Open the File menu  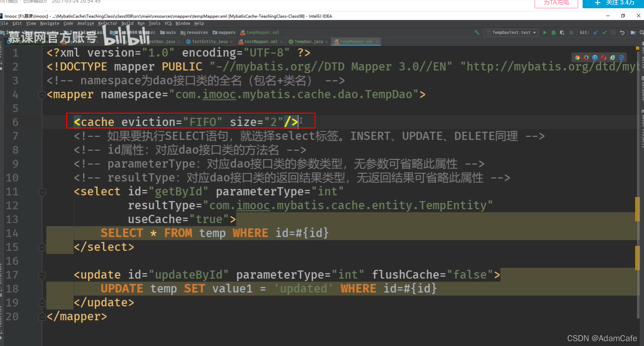(4, 24)
